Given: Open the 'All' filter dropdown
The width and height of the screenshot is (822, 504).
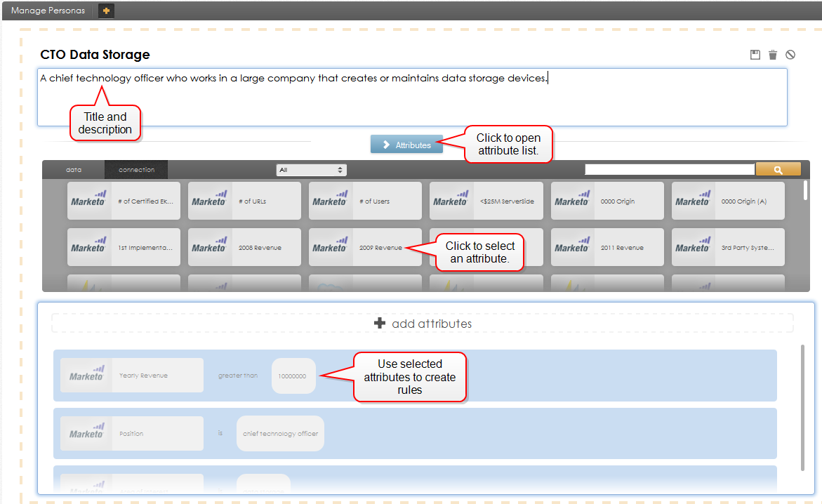Looking at the screenshot, I should (x=312, y=170).
